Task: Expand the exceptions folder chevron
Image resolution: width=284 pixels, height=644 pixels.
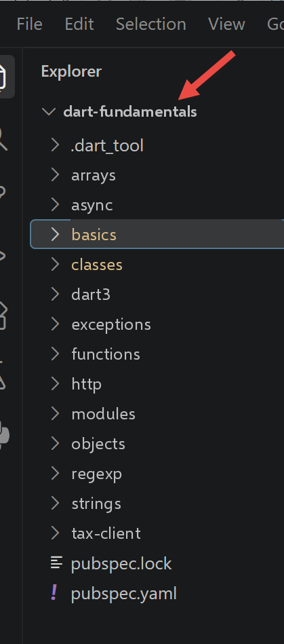Action: click(x=55, y=324)
